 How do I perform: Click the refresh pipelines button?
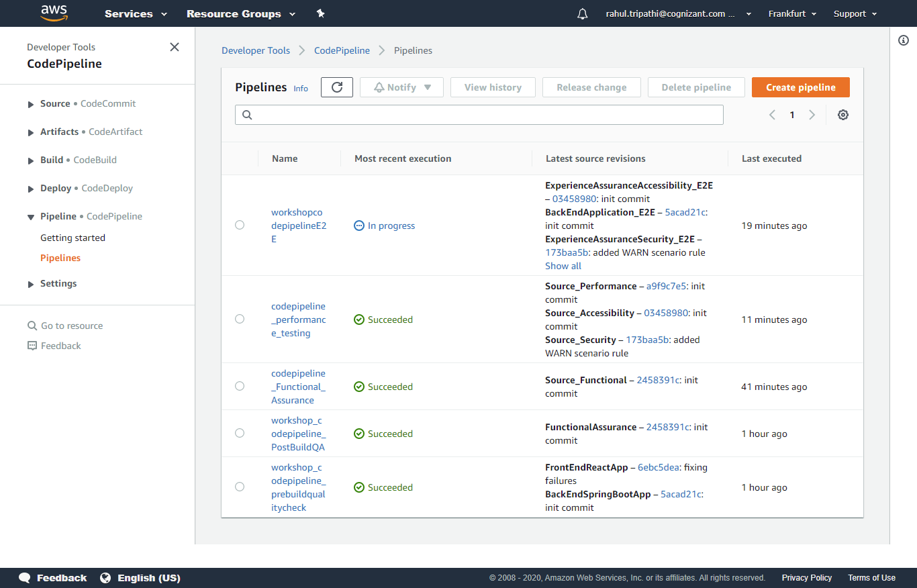click(x=337, y=87)
